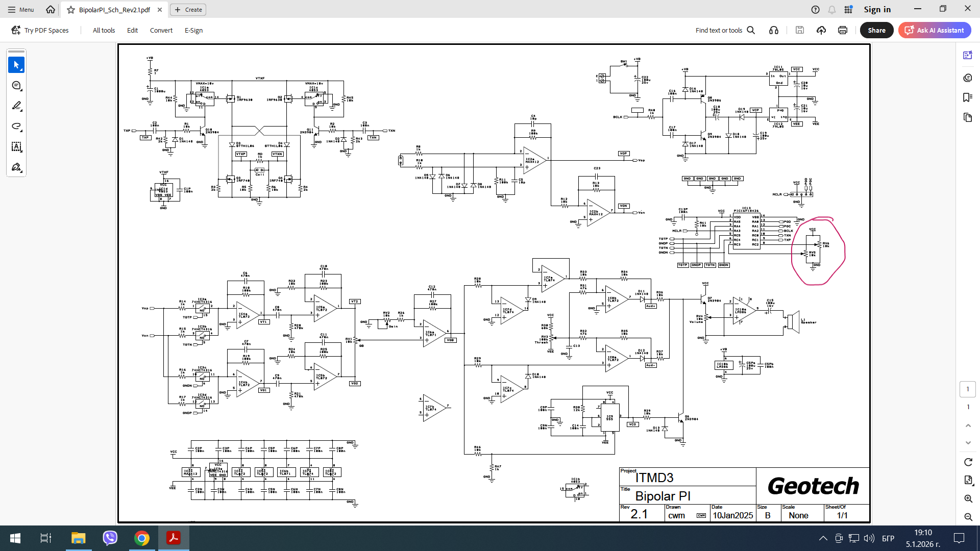Open the E-Sign menu
This screenshot has height=551, width=980.
pyautogui.click(x=193, y=30)
